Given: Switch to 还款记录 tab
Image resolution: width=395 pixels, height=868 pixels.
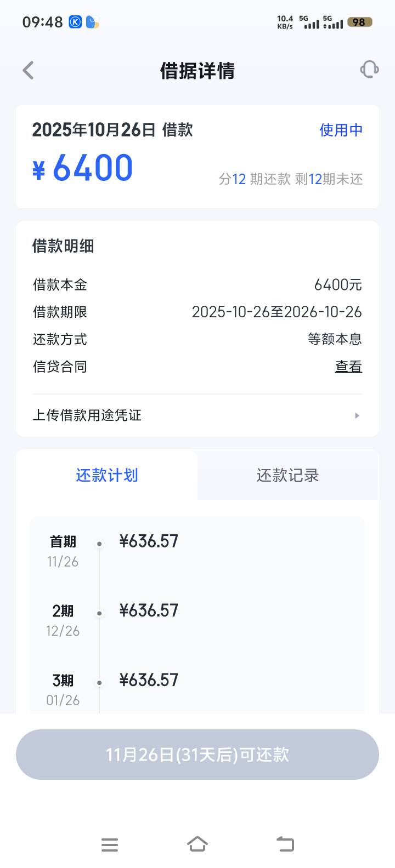Looking at the screenshot, I should pos(287,475).
